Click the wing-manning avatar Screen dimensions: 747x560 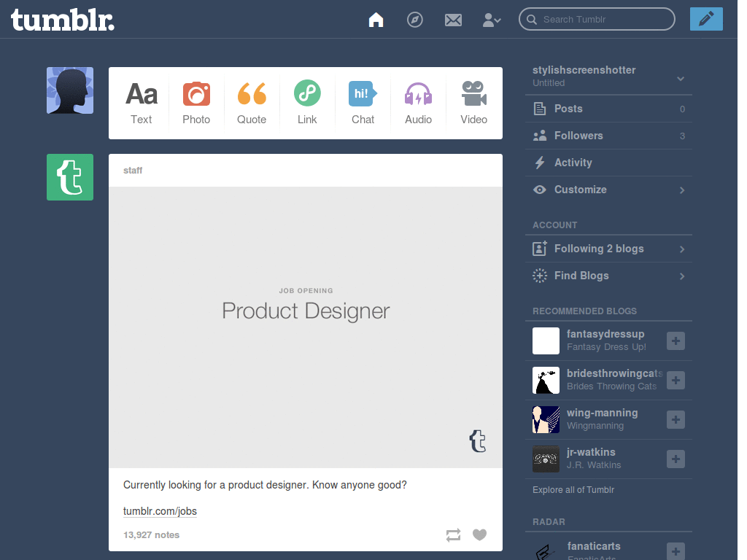[x=546, y=419]
